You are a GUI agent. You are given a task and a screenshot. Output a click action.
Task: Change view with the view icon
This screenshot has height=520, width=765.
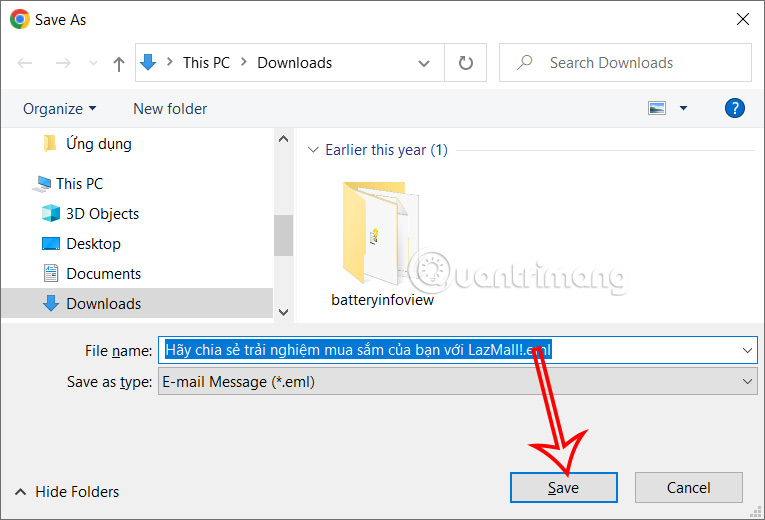pyautogui.click(x=657, y=108)
